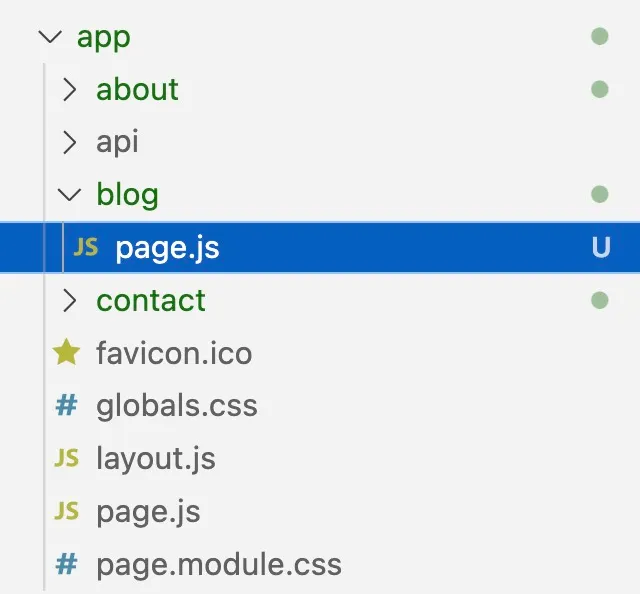Expand the contact folder chevron
Screen dimensions: 640x594
pos(70,300)
